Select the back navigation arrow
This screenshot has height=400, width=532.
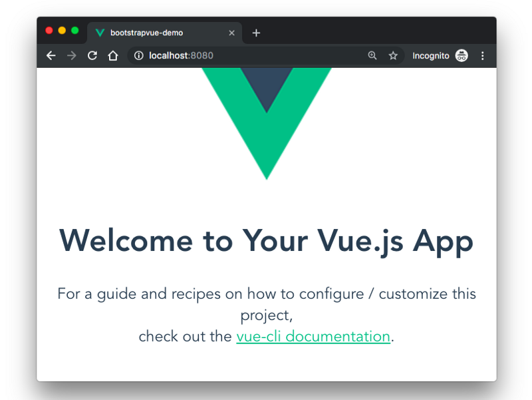[x=51, y=55]
